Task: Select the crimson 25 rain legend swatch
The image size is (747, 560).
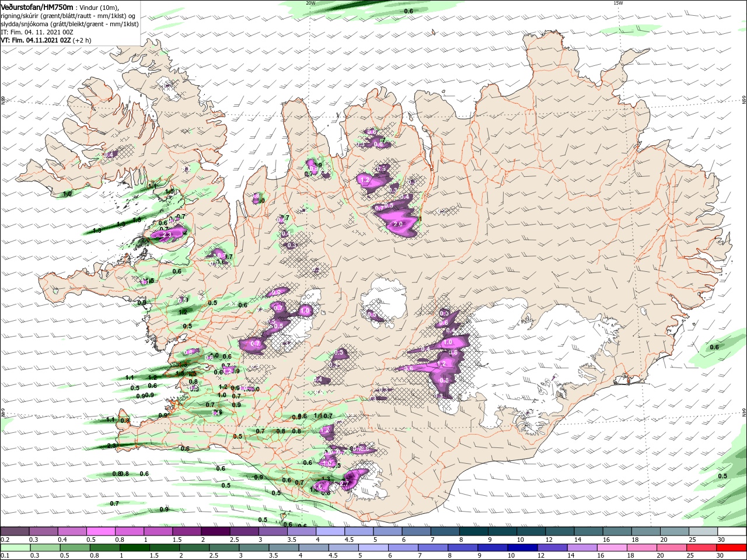Action: (701, 548)
